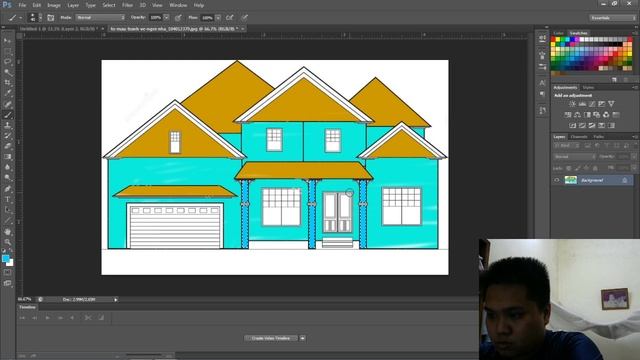This screenshot has width=640, height=360.
Task: Select the Spot Healing Brush tool
Action: pyautogui.click(x=7, y=104)
